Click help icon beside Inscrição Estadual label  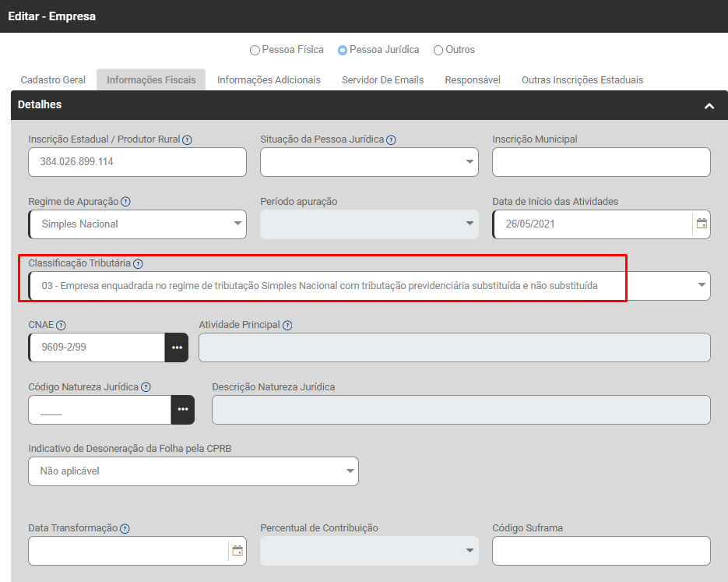pos(187,140)
